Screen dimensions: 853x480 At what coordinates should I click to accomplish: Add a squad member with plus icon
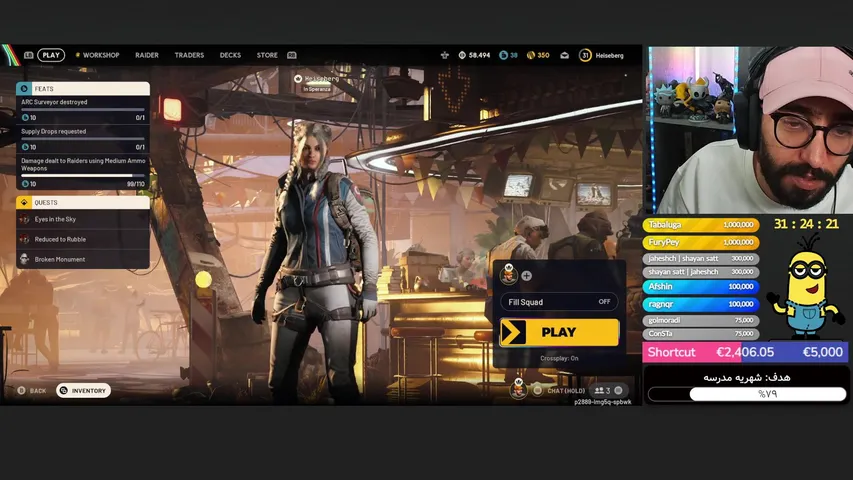pos(527,275)
